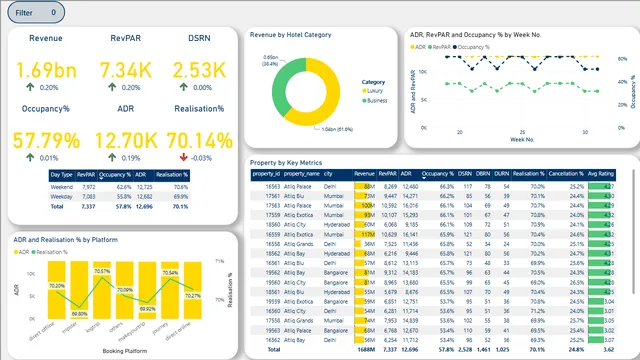640x360 pixels.
Task: Sort property table by DBRN header
Action: 483,174
